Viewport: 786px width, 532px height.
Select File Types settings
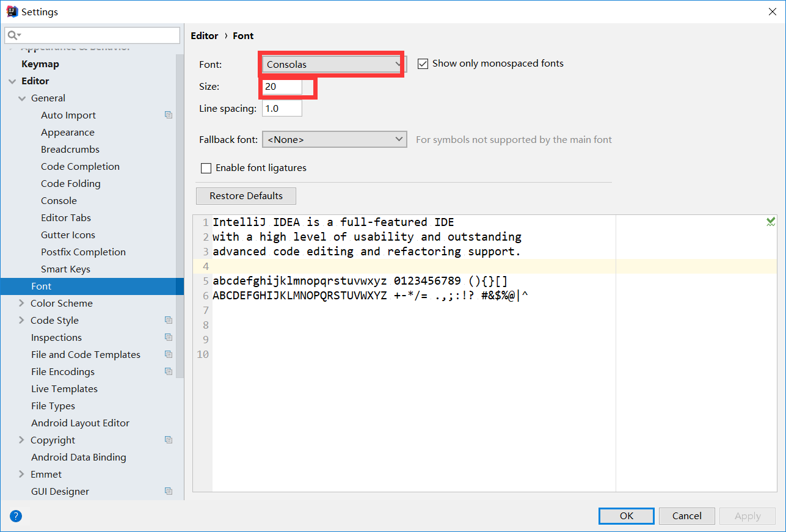pyautogui.click(x=53, y=406)
